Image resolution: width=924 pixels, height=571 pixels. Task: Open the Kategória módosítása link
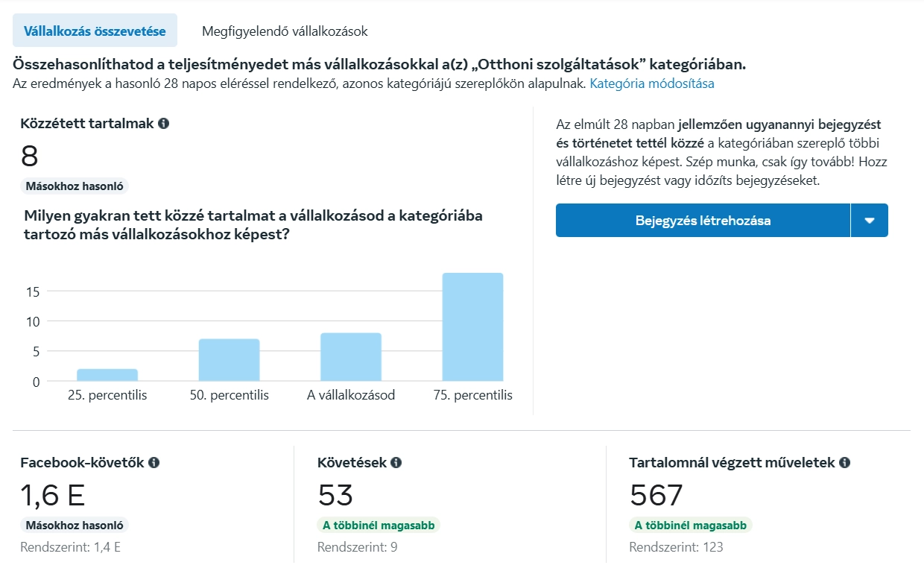(651, 83)
